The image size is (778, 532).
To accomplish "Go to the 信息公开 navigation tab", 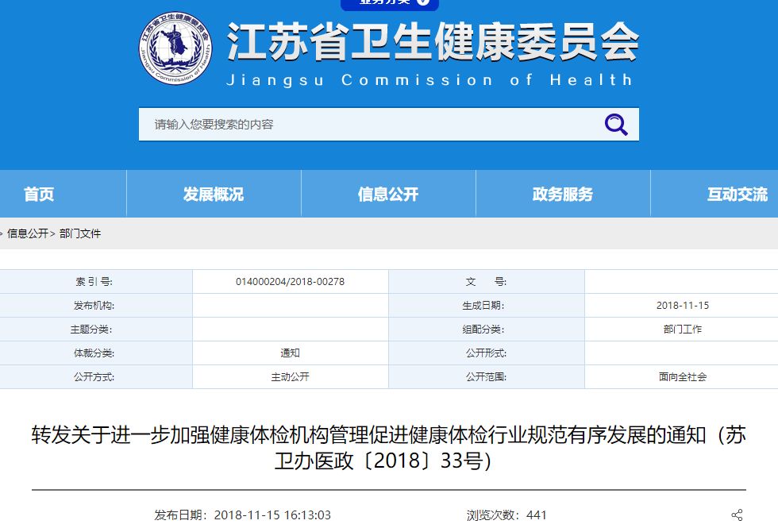I will [x=388, y=195].
